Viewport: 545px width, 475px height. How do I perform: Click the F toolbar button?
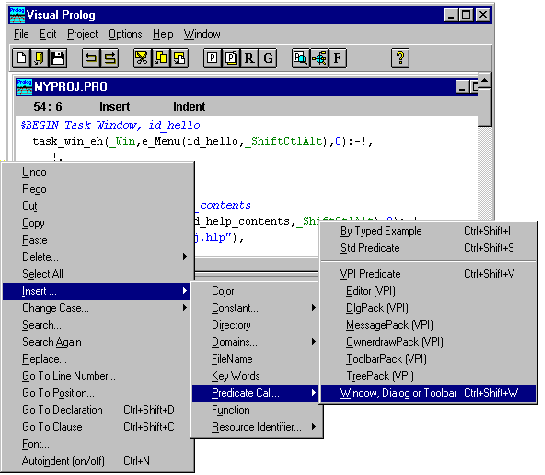[337, 58]
